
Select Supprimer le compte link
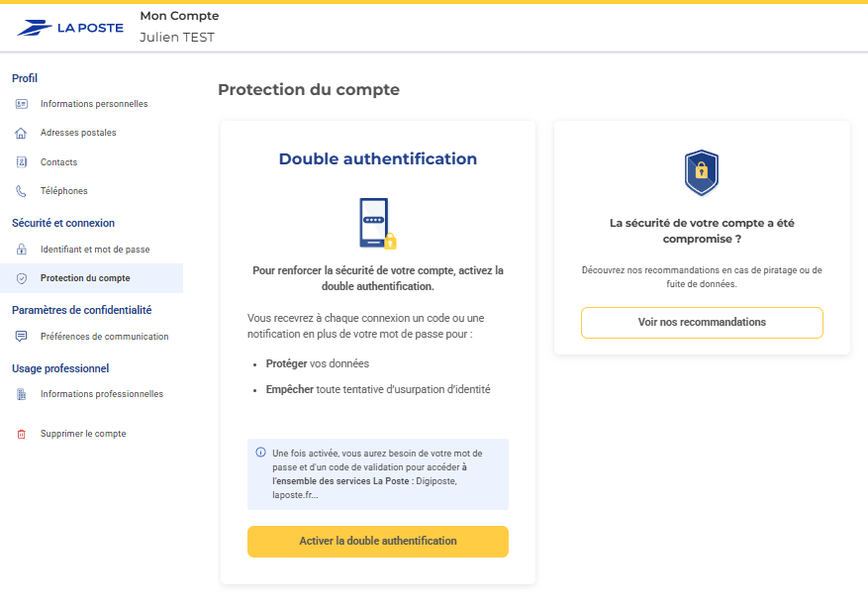83,434
